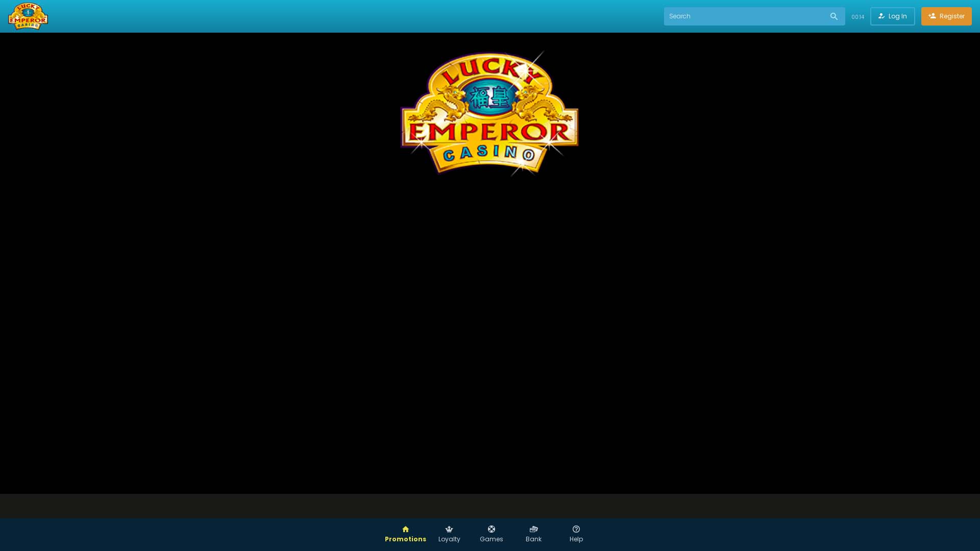980x551 pixels.
Task: Click the add-user icon inside the Register button
Action: [x=931, y=16]
